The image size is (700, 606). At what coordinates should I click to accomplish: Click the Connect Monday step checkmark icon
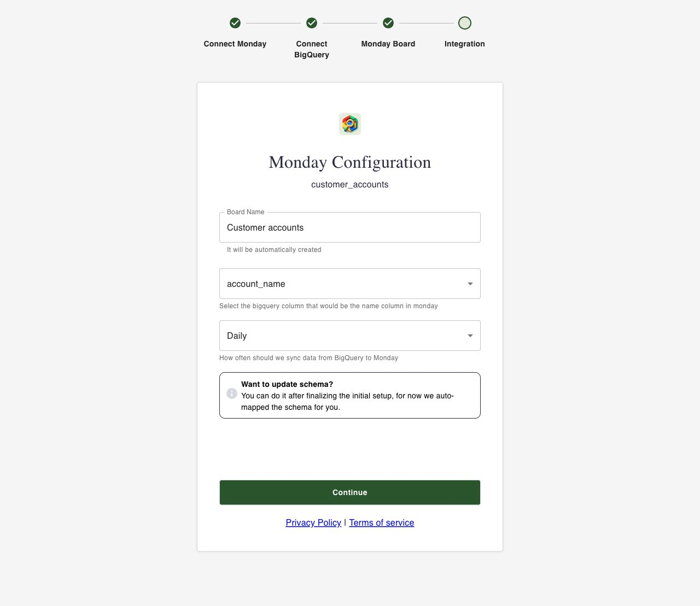[x=235, y=23]
